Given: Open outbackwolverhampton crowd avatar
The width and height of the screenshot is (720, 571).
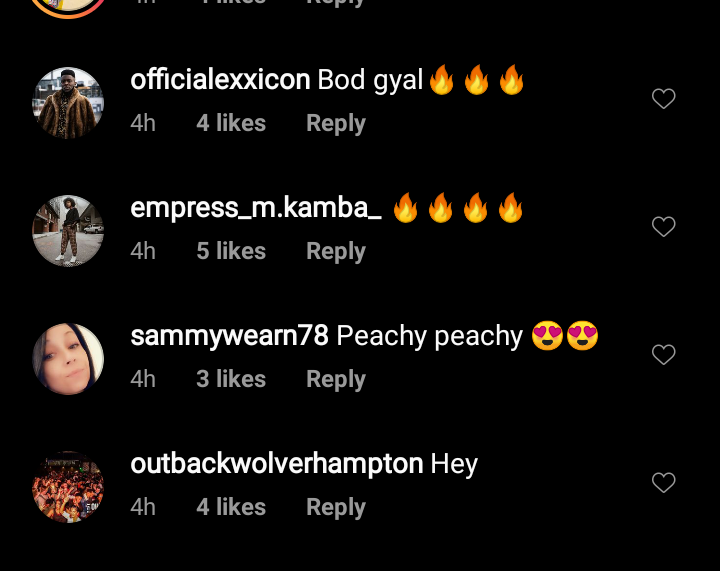Looking at the screenshot, I should tap(68, 487).
